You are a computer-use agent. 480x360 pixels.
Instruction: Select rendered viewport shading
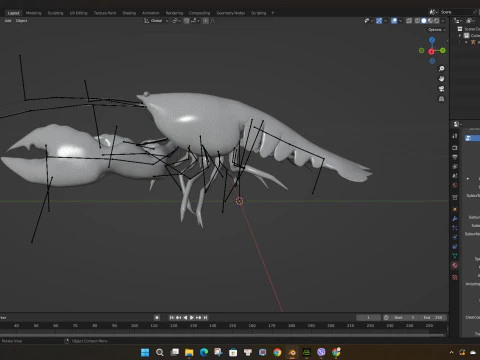pyautogui.click(x=436, y=21)
